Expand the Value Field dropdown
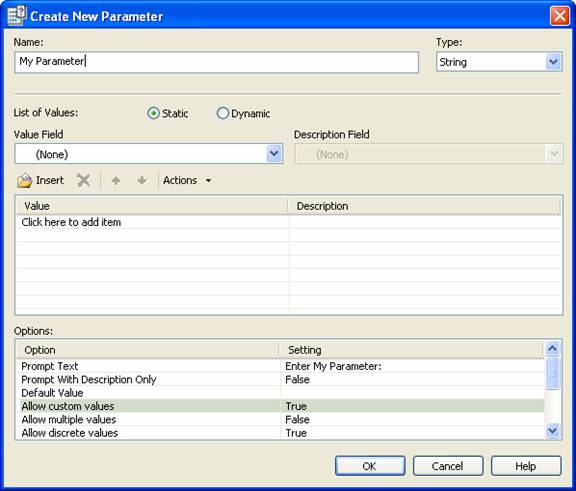 click(274, 154)
